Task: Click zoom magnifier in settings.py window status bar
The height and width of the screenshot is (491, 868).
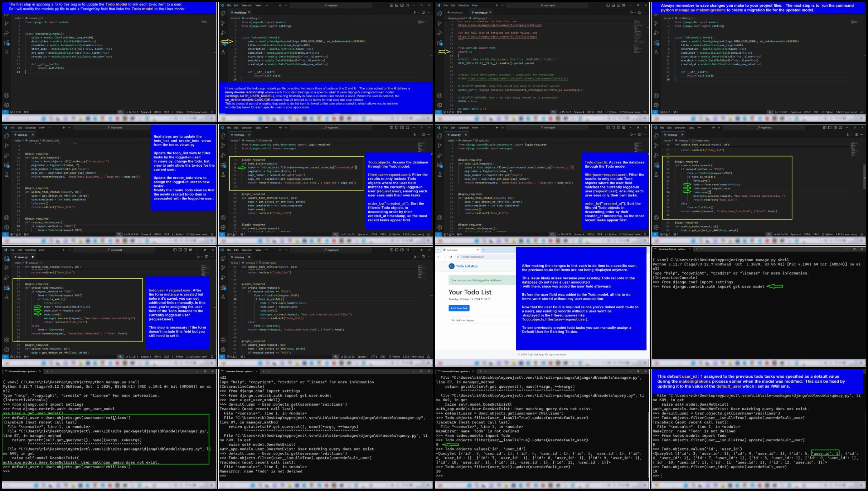Action: (553, 112)
